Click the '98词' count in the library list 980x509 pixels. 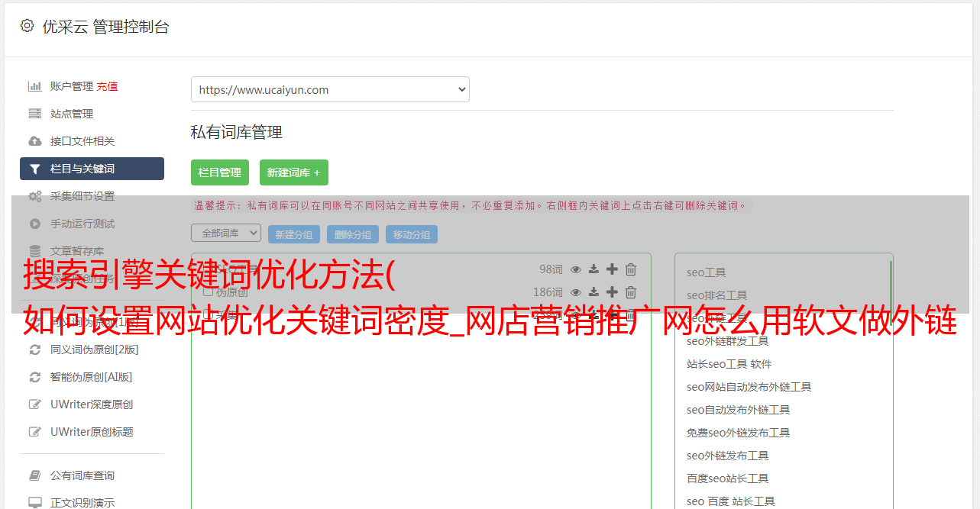pos(551,269)
